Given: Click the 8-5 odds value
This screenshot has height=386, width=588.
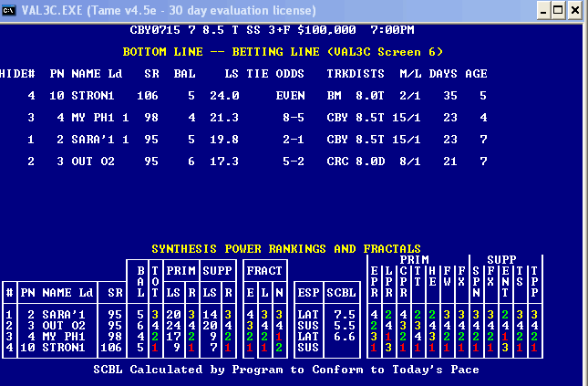Looking at the screenshot, I should point(294,118).
